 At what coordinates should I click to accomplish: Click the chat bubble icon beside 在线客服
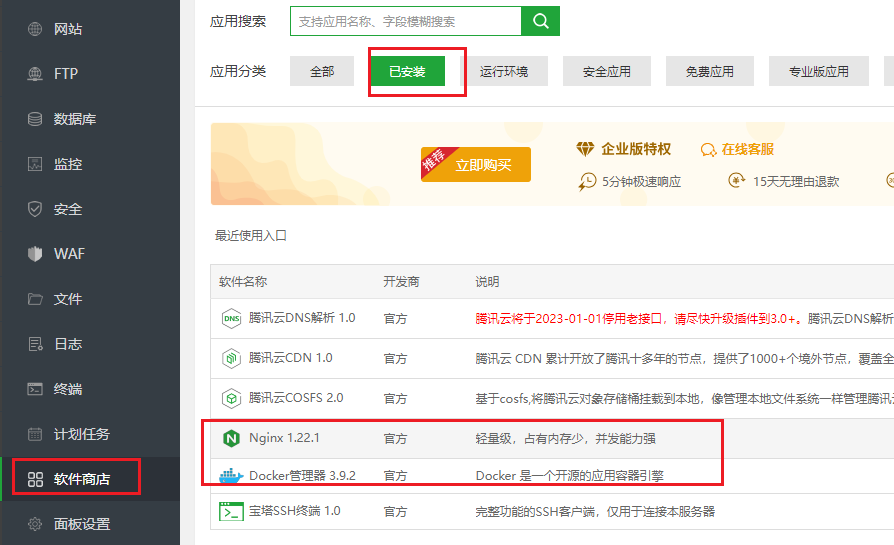[x=708, y=150]
